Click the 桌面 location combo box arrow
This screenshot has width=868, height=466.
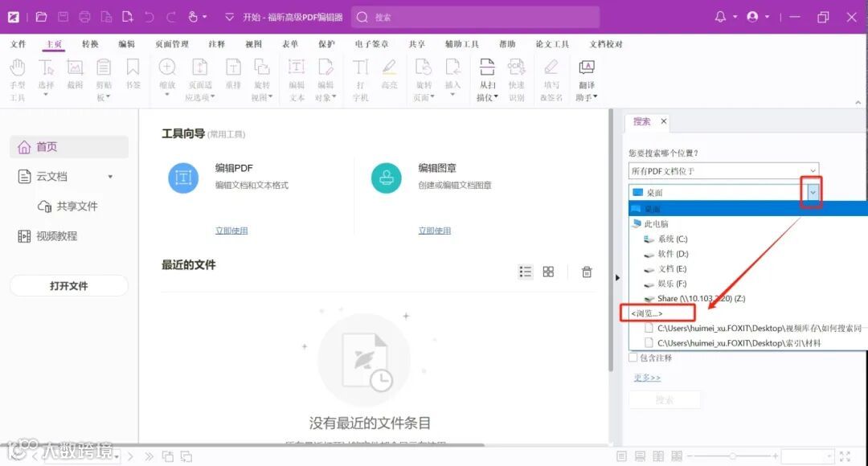(813, 192)
